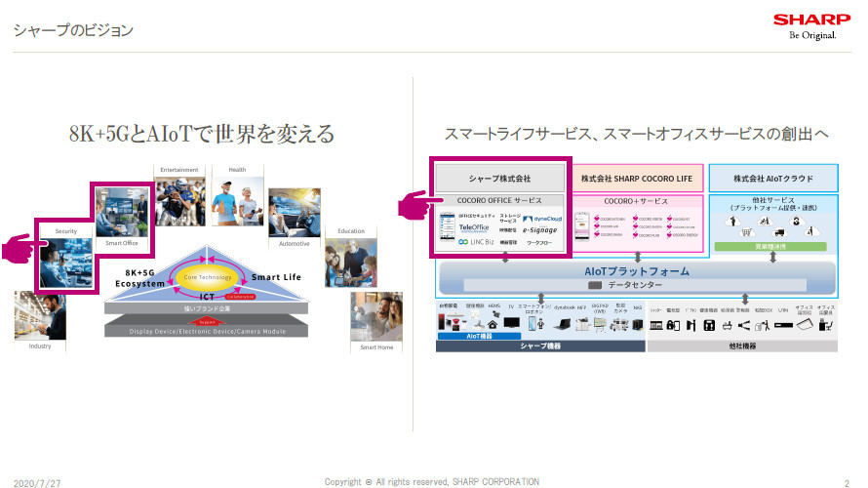Click the SHARP CORPORATION copyright notice
The height and width of the screenshot is (488, 868).
coord(432,482)
